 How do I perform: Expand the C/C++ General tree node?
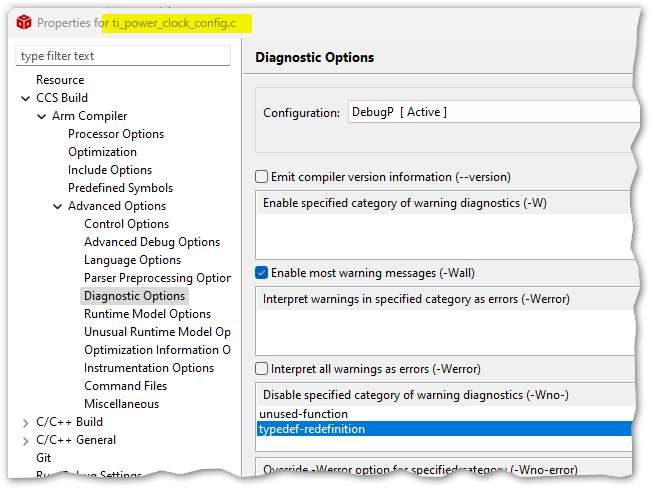coord(26,440)
